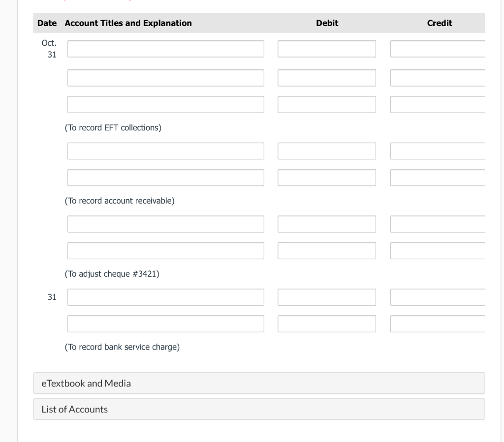This screenshot has height=442, width=504.
Task: Click credit field in second 31 date row
Action: pos(438,297)
